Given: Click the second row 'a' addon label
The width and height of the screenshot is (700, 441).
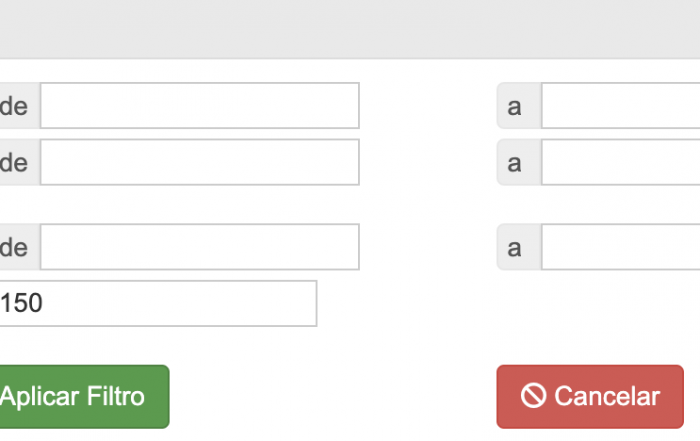Looking at the screenshot, I should point(519,162).
